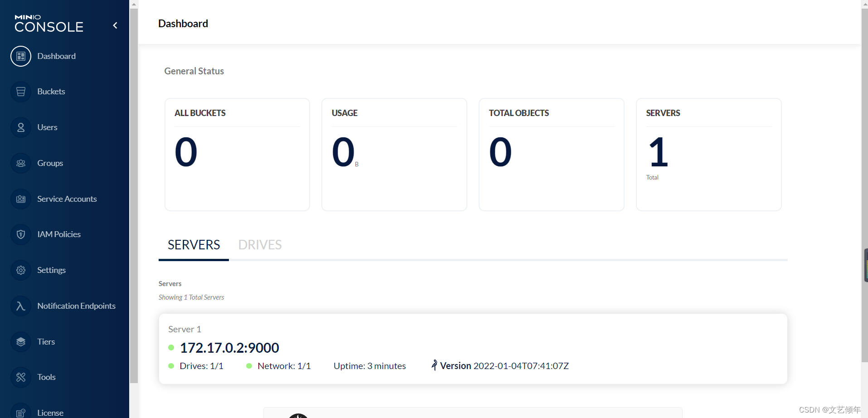Click the sidebar vertical scrollbar
868x418 pixels.
pyautogui.click(x=134, y=196)
